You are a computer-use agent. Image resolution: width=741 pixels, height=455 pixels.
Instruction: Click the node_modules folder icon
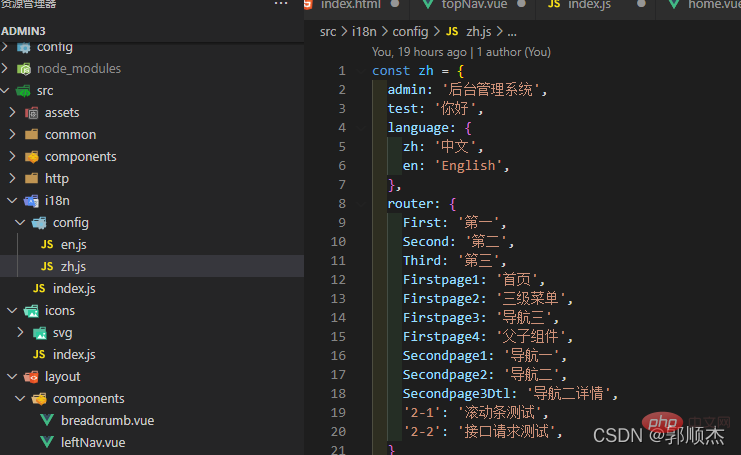coord(24,69)
